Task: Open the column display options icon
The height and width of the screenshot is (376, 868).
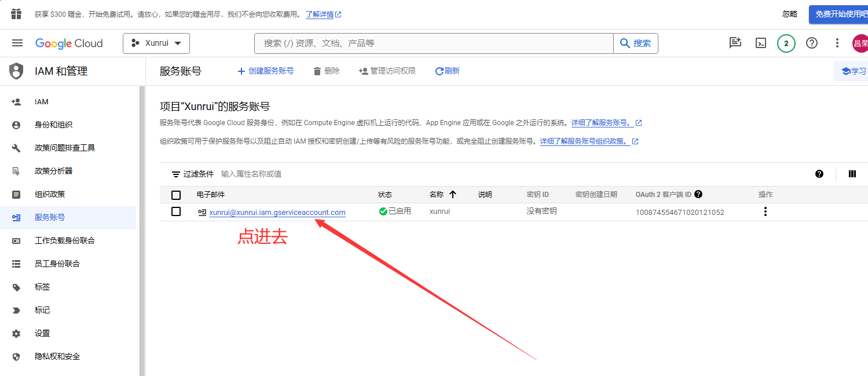Action: click(x=852, y=174)
